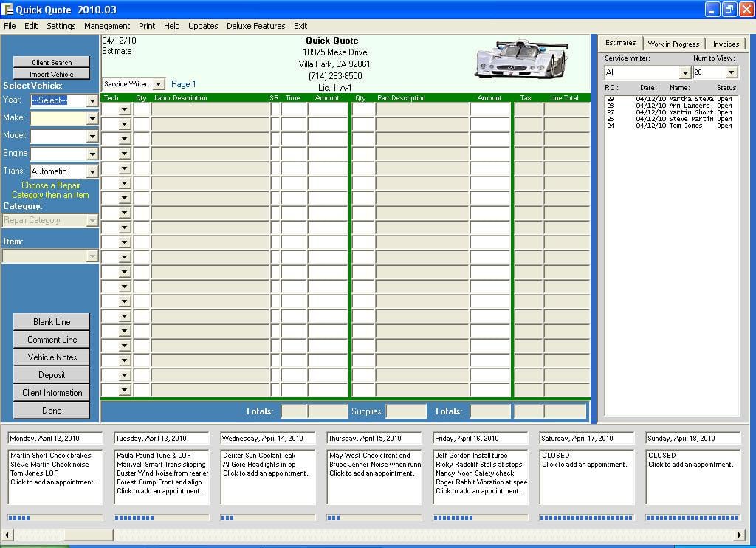756x548 pixels.
Task: Click the Deposit button
Action: (52, 375)
